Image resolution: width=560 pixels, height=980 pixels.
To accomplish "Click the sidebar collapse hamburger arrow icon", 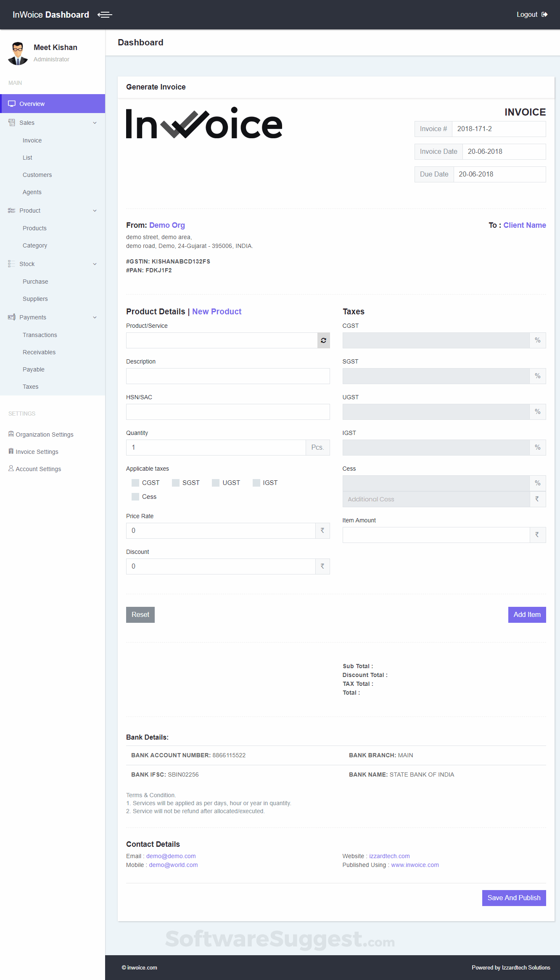I will tap(105, 15).
